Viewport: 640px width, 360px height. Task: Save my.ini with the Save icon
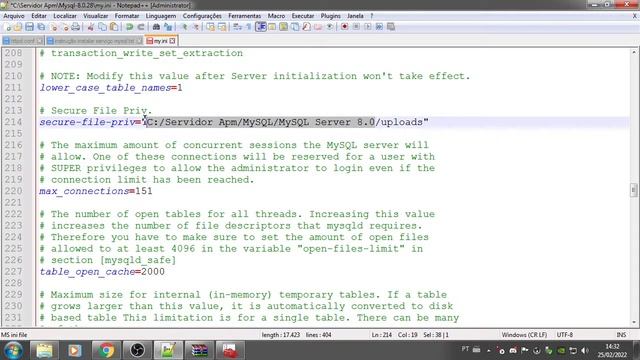(x=29, y=27)
